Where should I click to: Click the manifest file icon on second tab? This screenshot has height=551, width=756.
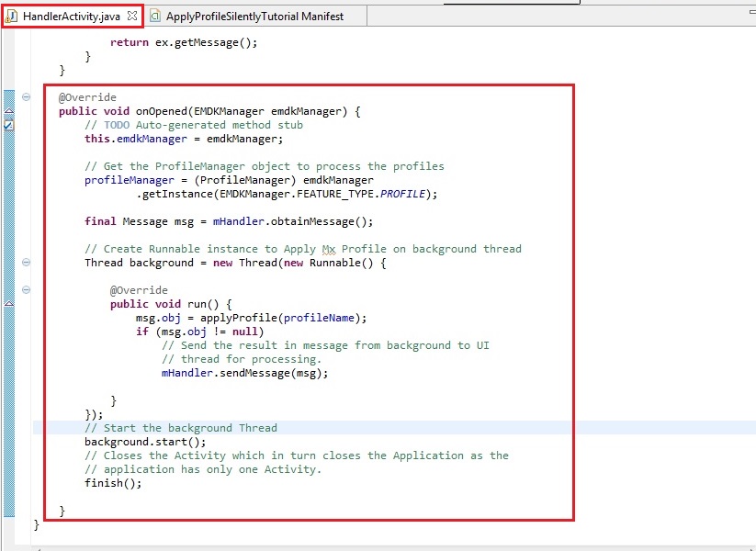[x=155, y=17]
